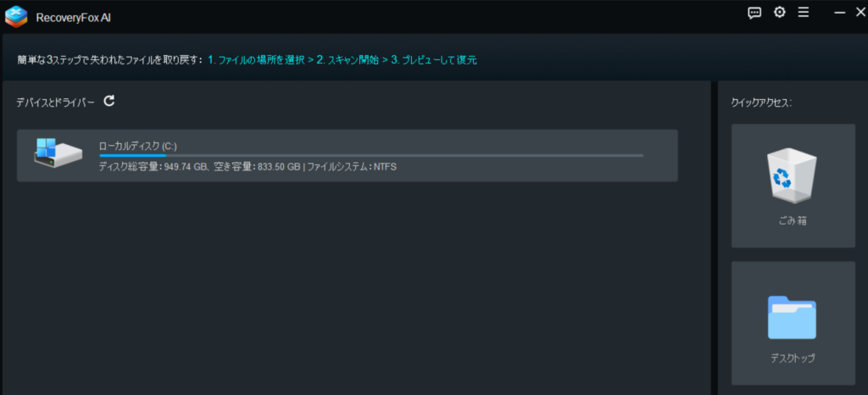Click the disk capacity and NTFS details text
This screenshot has width=868, height=395.
(x=248, y=167)
